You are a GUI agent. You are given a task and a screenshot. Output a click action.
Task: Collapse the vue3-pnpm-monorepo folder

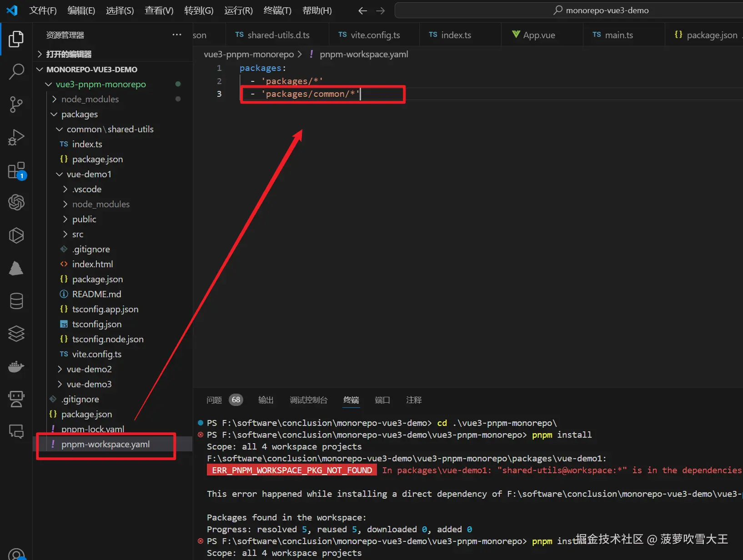[114, 84]
